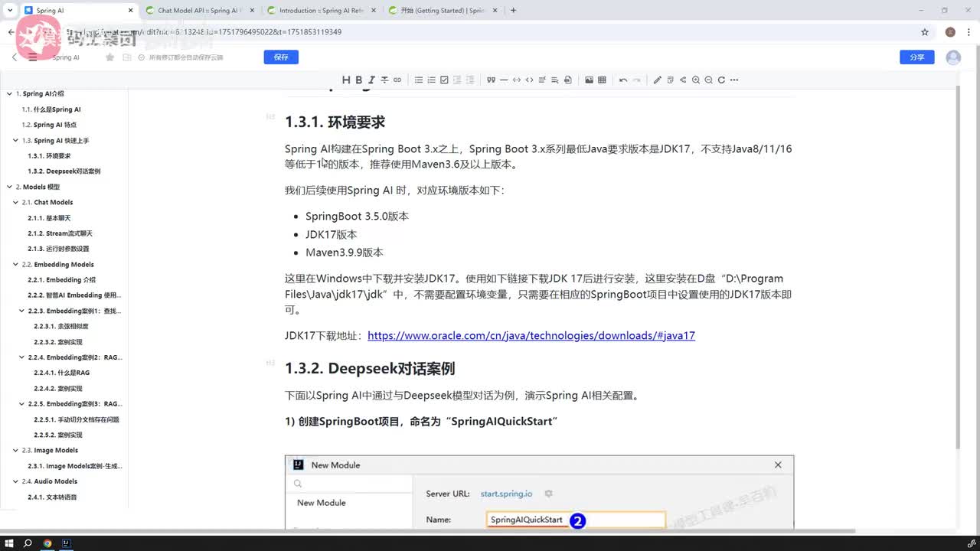Viewport: 980px width, 551px height.
Task: Jump to 2.1.1. 基本聊天
Action: [x=49, y=218]
